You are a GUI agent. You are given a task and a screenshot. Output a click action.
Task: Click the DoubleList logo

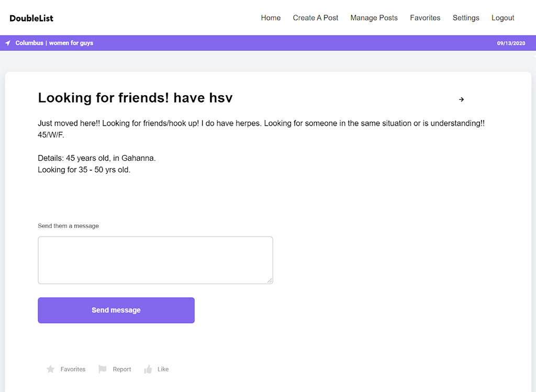(x=31, y=18)
